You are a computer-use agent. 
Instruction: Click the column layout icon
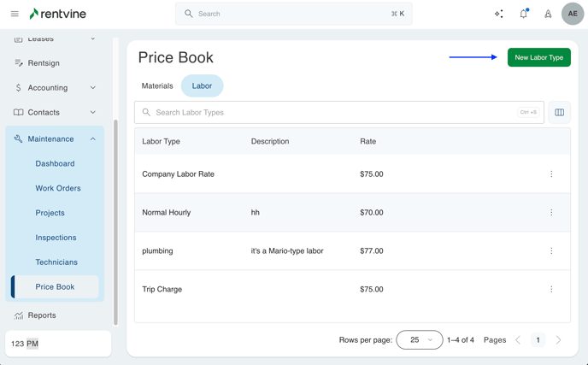(x=560, y=112)
